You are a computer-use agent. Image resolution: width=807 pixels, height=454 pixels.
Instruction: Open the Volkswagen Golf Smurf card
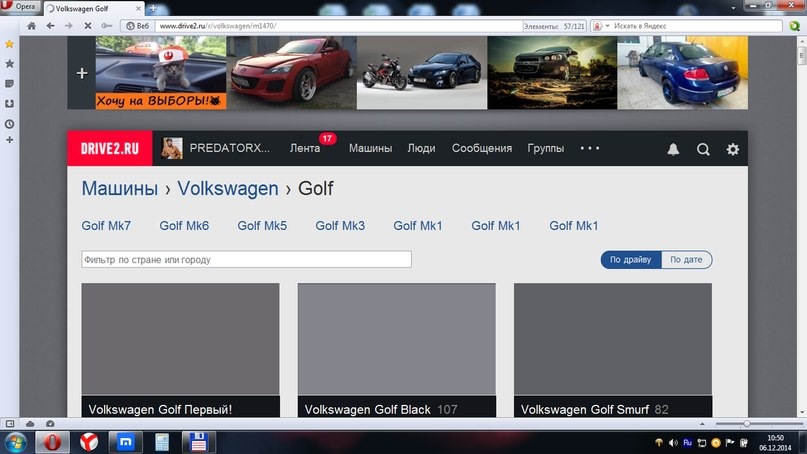613,350
